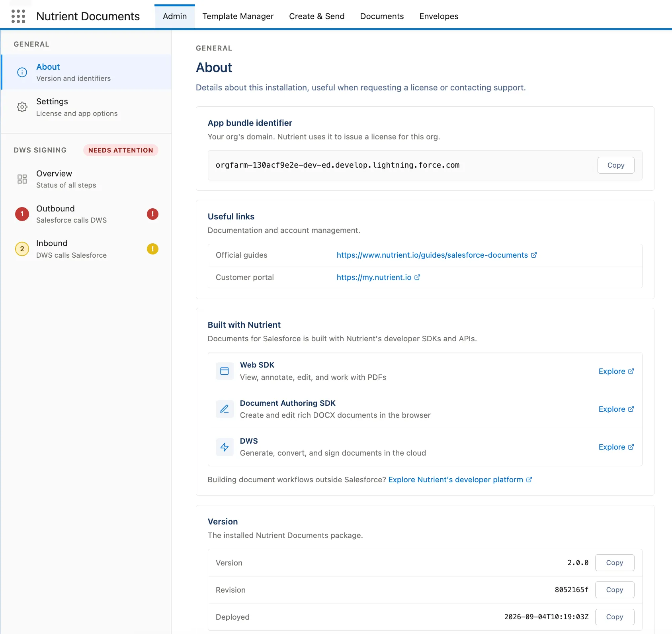The image size is (672, 634).
Task: Click the Official guides row label
Action: 242,255
